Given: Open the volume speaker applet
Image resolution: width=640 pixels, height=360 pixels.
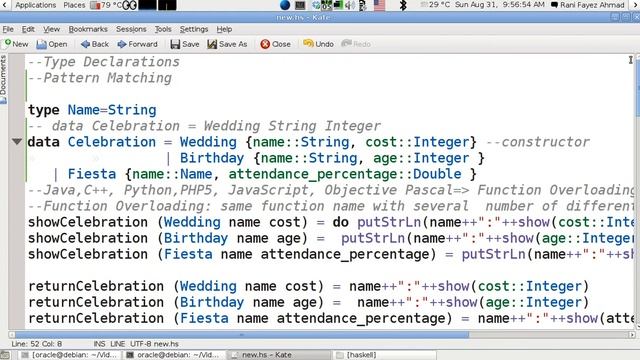Looking at the screenshot, I should point(350,5).
